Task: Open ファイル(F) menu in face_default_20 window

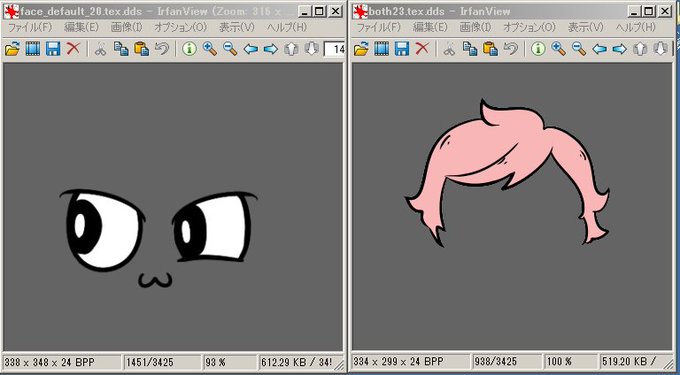Action: (30, 27)
